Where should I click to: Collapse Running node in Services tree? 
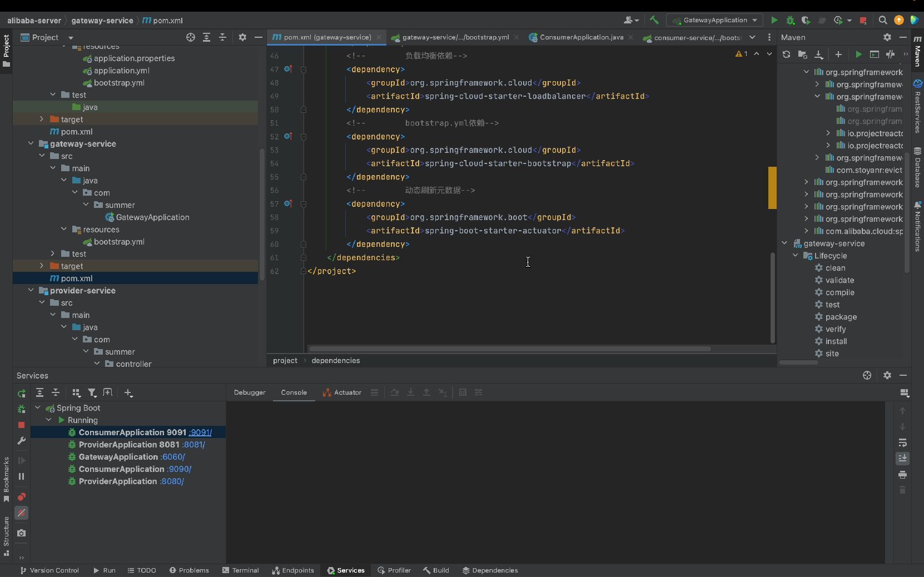pyautogui.click(x=49, y=420)
